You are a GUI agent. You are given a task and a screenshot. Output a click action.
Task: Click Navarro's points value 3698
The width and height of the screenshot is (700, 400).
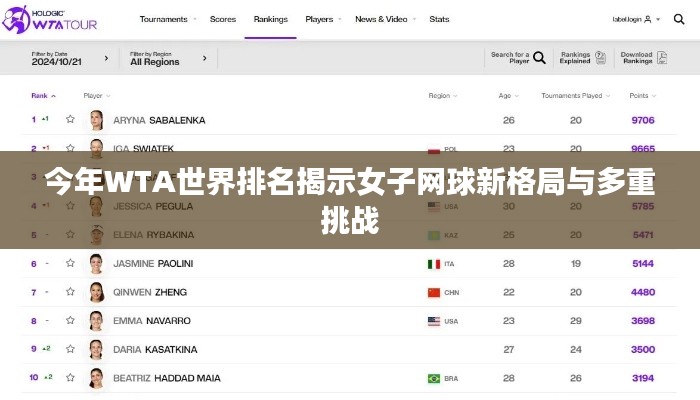(643, 321)
